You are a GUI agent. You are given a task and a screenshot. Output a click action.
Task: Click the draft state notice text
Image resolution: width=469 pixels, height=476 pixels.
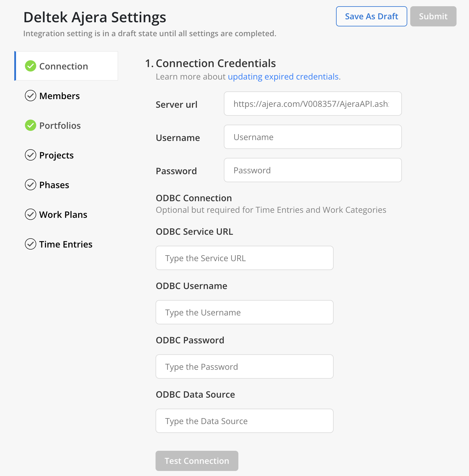[150, 34]
